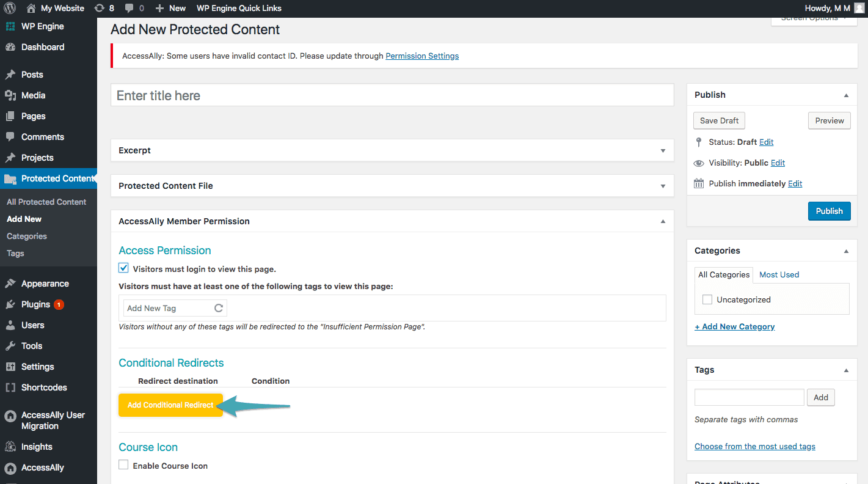This screenshot has width=868, height=484.
Task: Click the comments bubble icon in admin bar
Action: (x=129, y=8)
